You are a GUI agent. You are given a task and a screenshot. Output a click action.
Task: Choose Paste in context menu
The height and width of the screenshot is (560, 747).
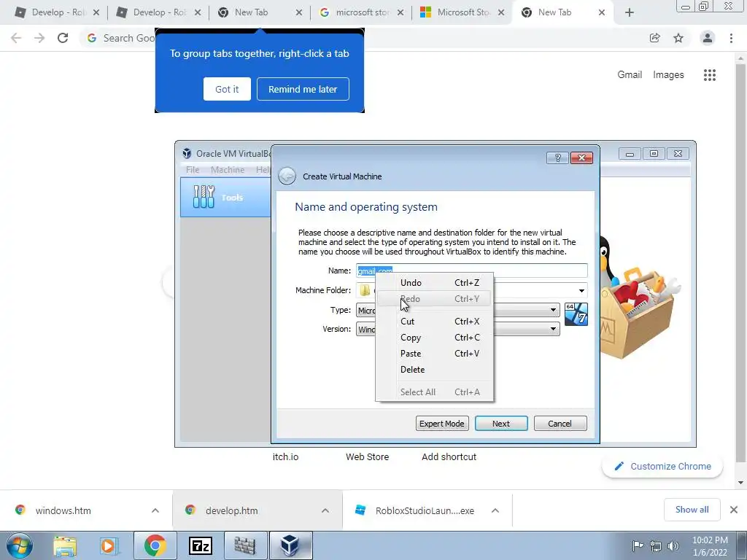click(435, 354)
